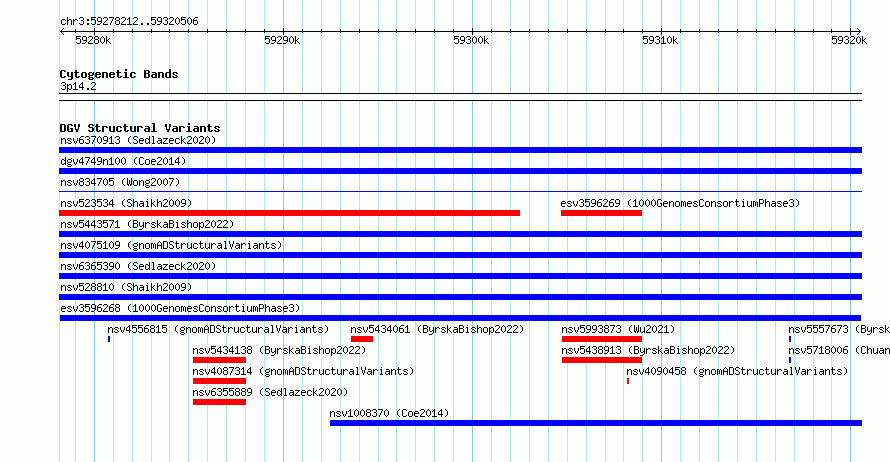Image resolution: width=890 pixels, height=462 pixels.
Task: Click nsv4090458 (gnomADStructuralVariants) label
Action: (x=737, y=371)
